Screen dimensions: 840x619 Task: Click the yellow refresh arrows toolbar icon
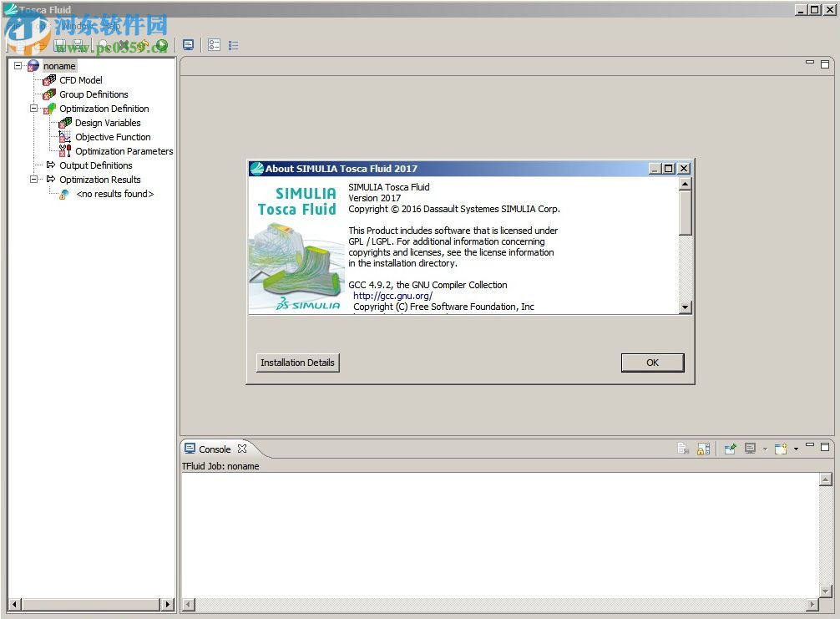[x=143, y=46]
